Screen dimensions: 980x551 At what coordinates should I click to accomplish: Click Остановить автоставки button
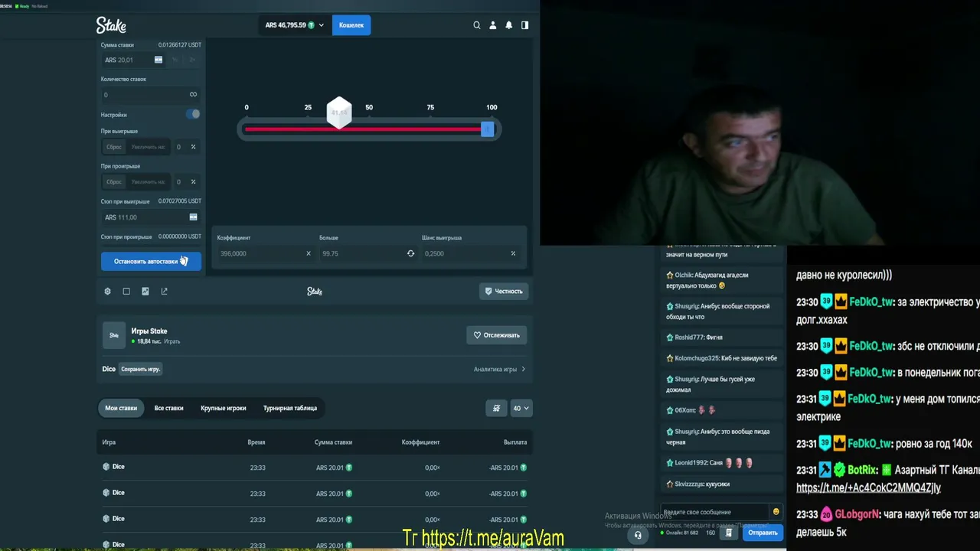[x=151, y=261]
